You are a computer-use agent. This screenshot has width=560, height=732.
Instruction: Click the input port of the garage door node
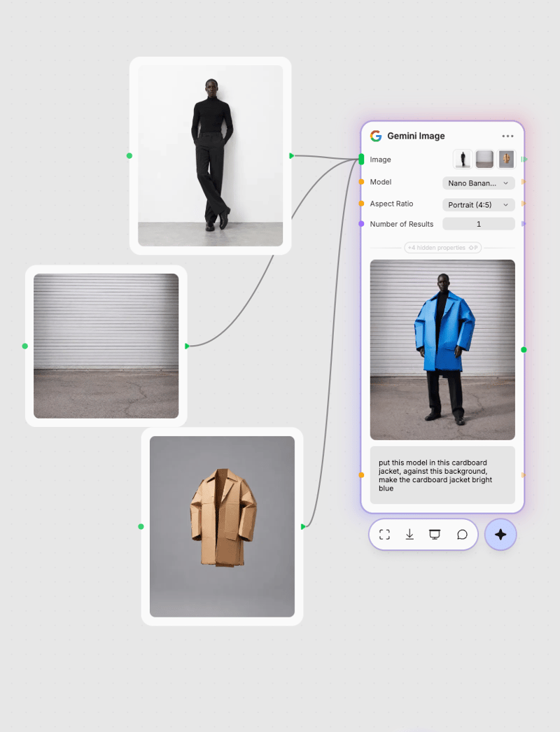pyautogui.click(x=24, y=346)
